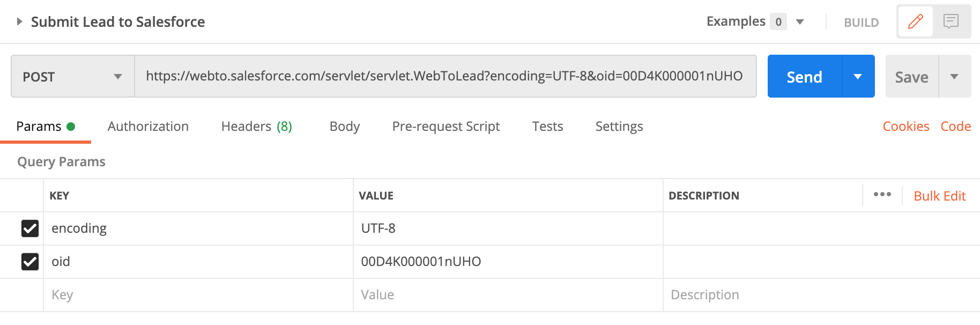
Task: Uncheck the encoding parameter checkbox
Action: pyautogui.click(x=30, y=228)
